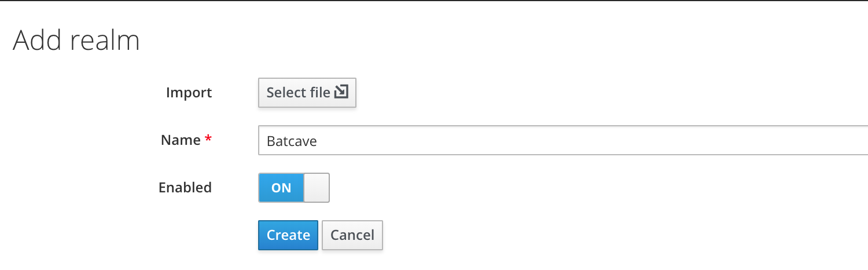This screenshot has width=868, height=270.
Task: Click the blue ON label of the switch
Action: tap(281, 188)
